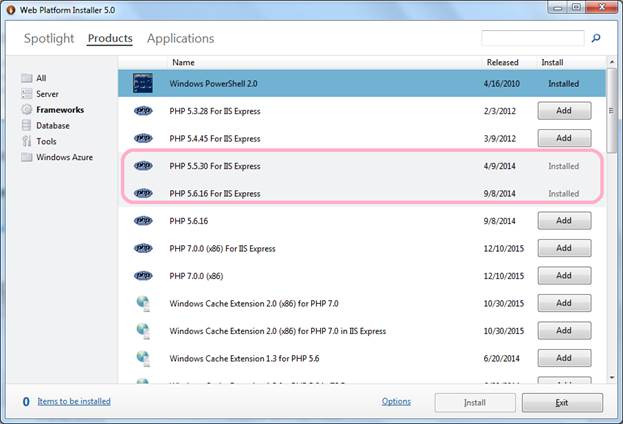
Task: Open the Items to be installed link
Action: 74,402
